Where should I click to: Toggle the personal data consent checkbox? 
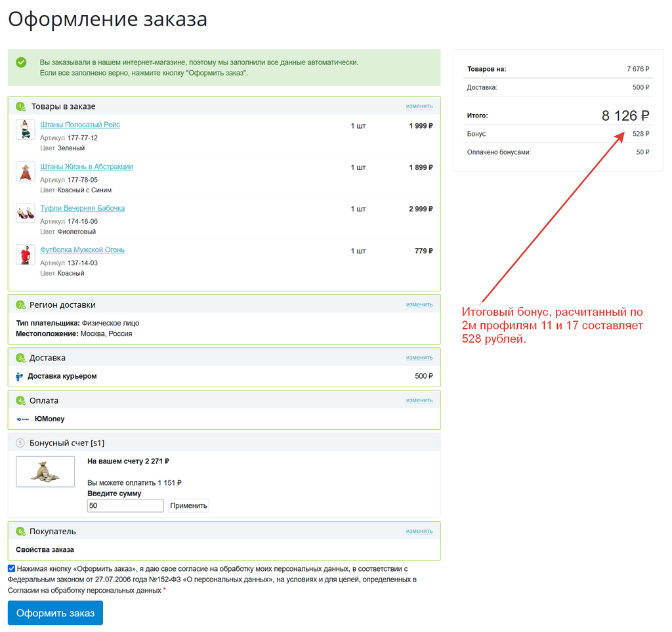pyautogui.click(x=12, y=568)
